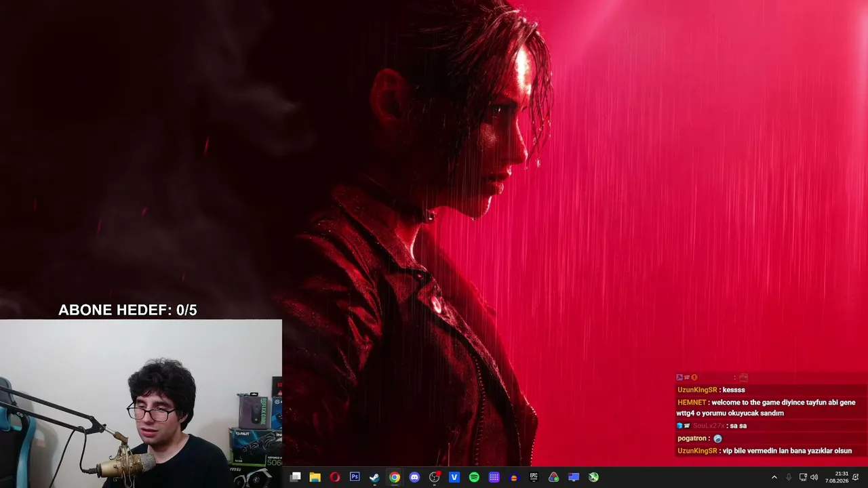Launch Opera browser from the taskbar
This screenshot has height=488, width=868.
pos(334,477)
